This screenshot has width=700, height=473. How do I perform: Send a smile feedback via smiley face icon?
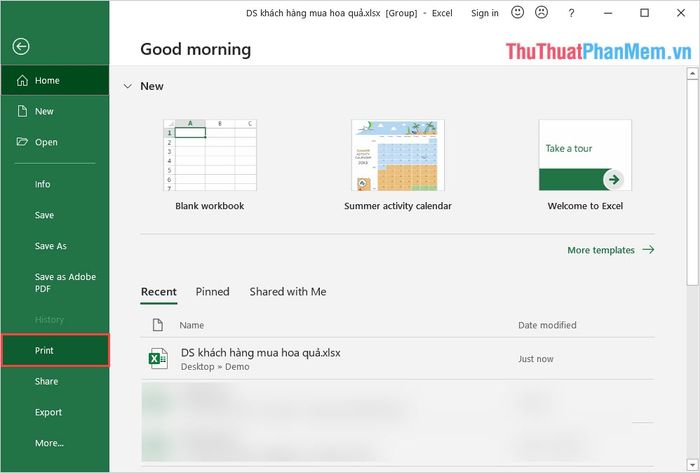(x=517, y=12)
